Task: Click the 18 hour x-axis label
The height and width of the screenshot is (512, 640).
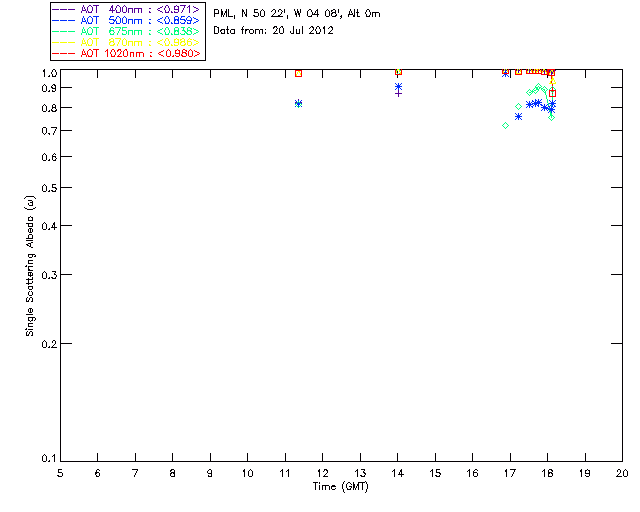Action: point(548,474)
